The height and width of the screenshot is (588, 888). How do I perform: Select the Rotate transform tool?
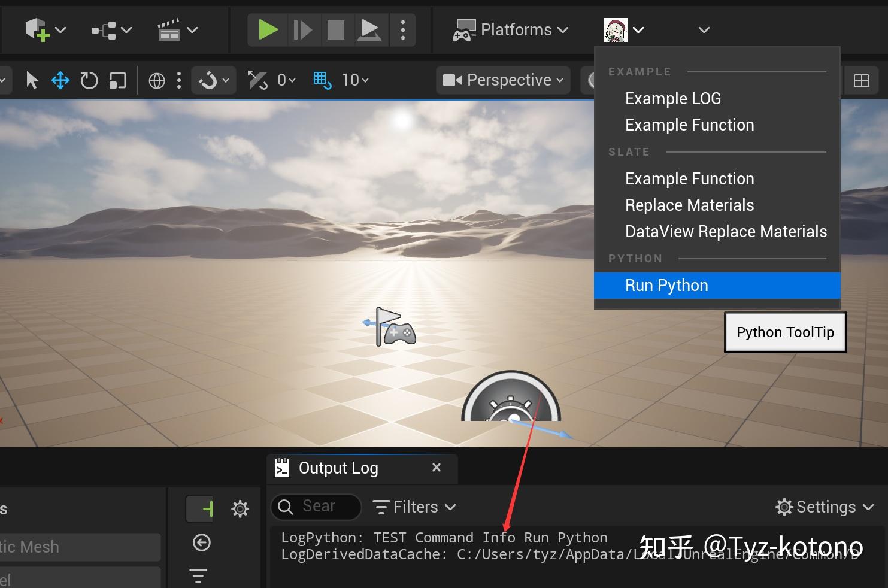point(89,80)
